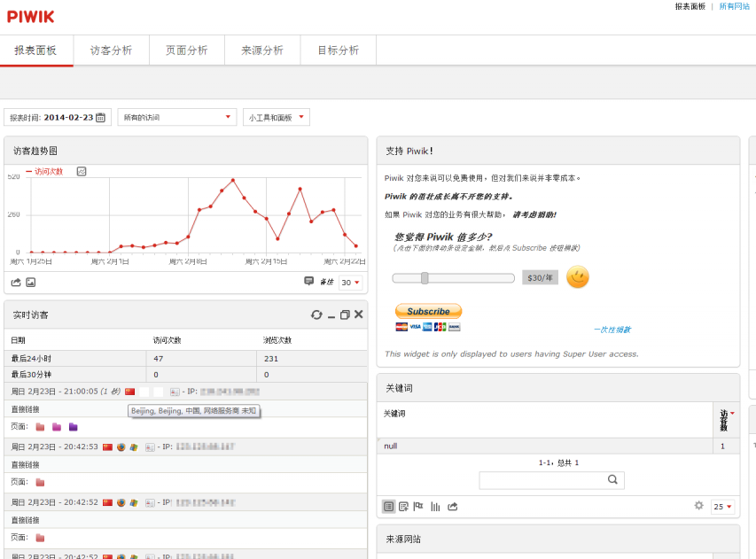Click the 访问次数 legend label on chart
The image size is (756, 559).
click(x=49, y=172)
